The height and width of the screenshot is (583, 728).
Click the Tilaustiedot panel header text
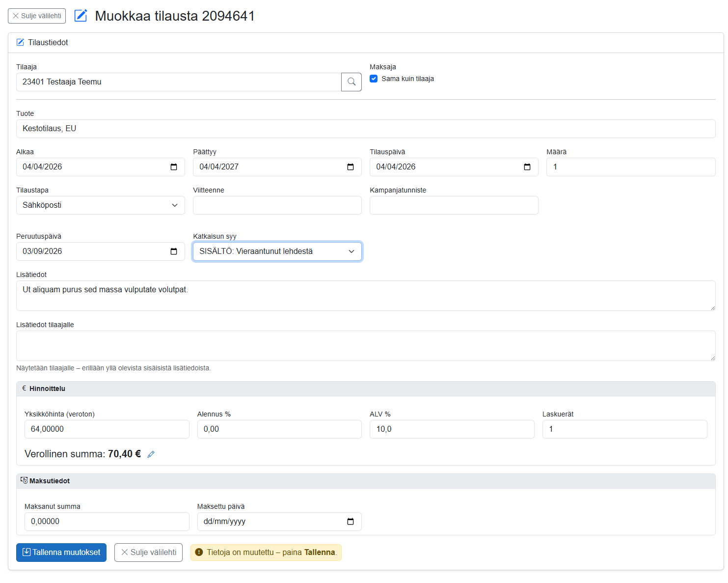click(48, 43)
